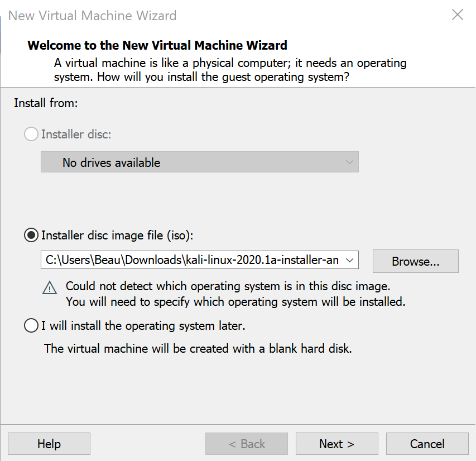
Task: Select "Installer disc image file (iso)" radio option
Action: [x=31, y=236]
